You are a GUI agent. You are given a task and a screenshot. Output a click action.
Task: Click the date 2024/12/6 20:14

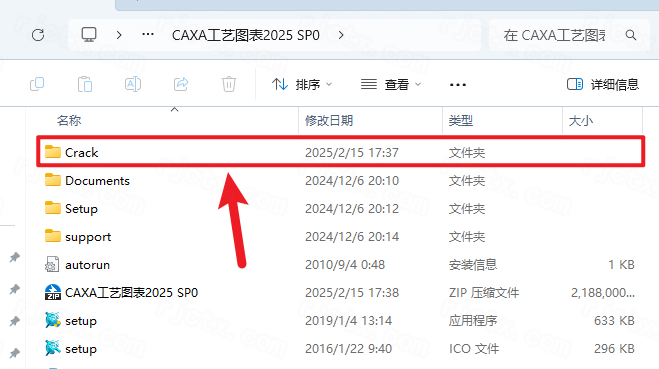[352, 237]
